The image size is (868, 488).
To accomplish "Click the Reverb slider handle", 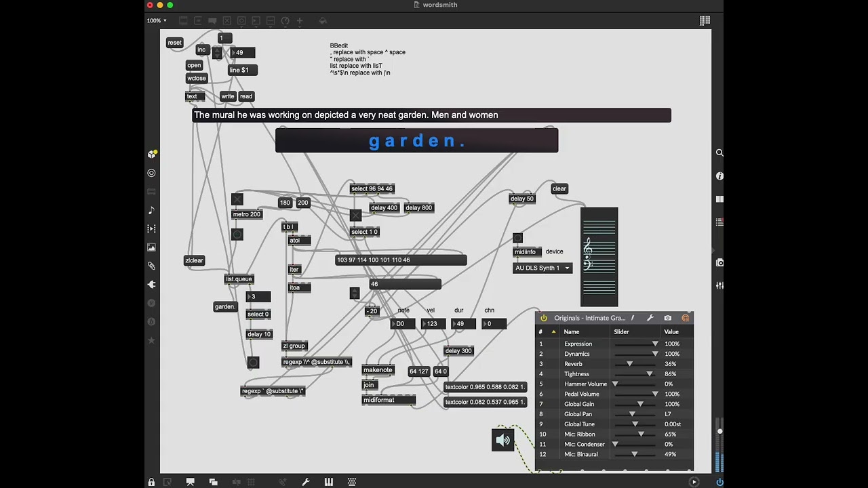I will pos(629,364).
